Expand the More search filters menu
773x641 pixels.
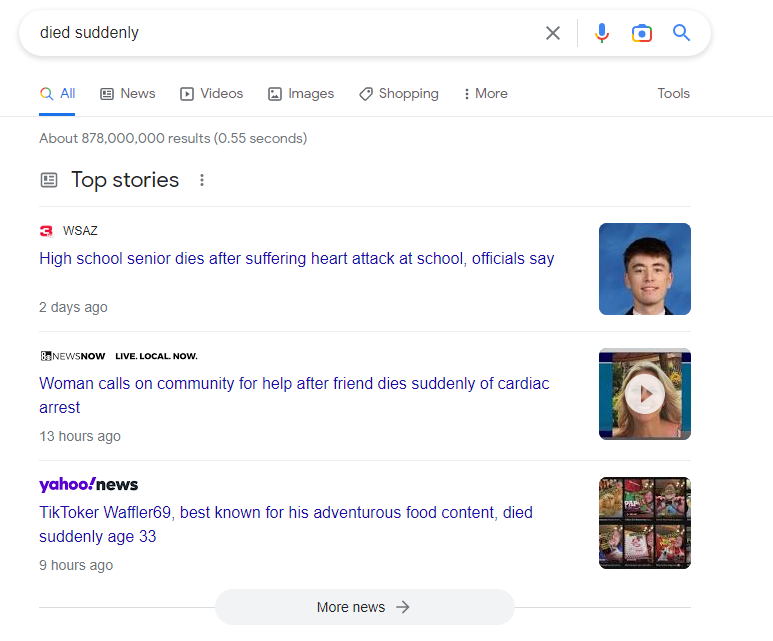(486, 94)
